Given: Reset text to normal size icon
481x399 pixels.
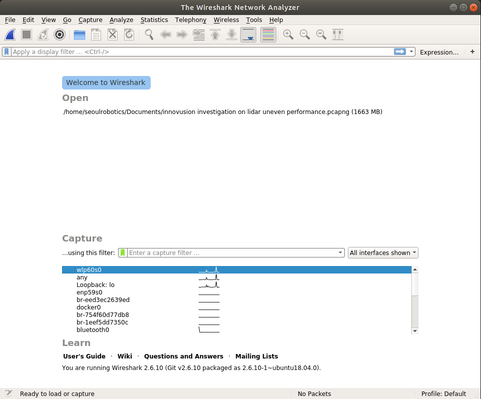Looking at the screenshot, I should coord(321,35).
